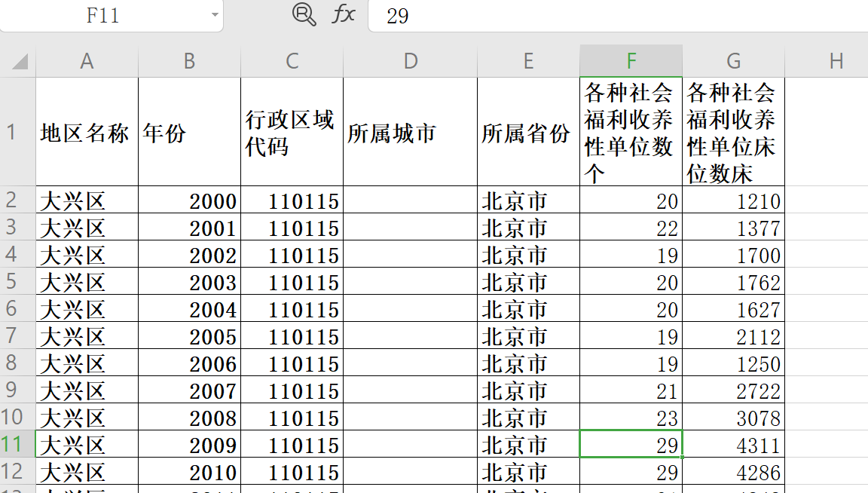This screenshot has height=493, width=868.
Task: Select column E header
Action: (x=529, y=61)
